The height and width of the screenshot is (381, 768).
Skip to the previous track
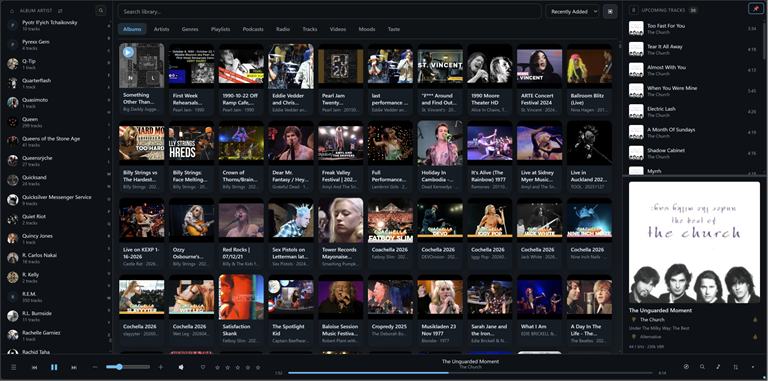34,367
